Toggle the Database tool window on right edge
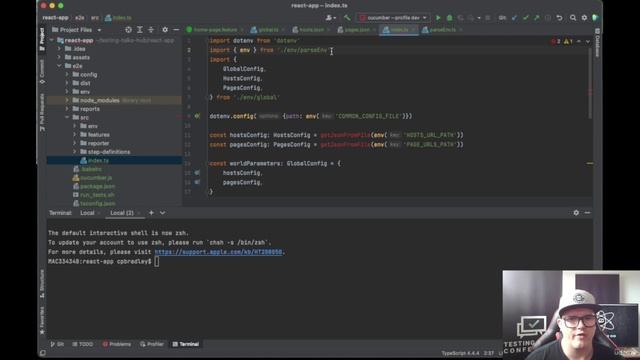Viewport: 640px width, 360px height. click(597, 43)
